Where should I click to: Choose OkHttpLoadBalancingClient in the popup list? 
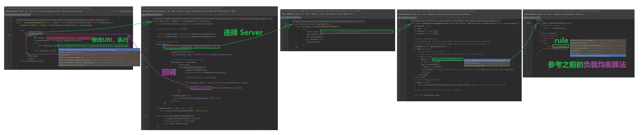(x=99, y=52)
